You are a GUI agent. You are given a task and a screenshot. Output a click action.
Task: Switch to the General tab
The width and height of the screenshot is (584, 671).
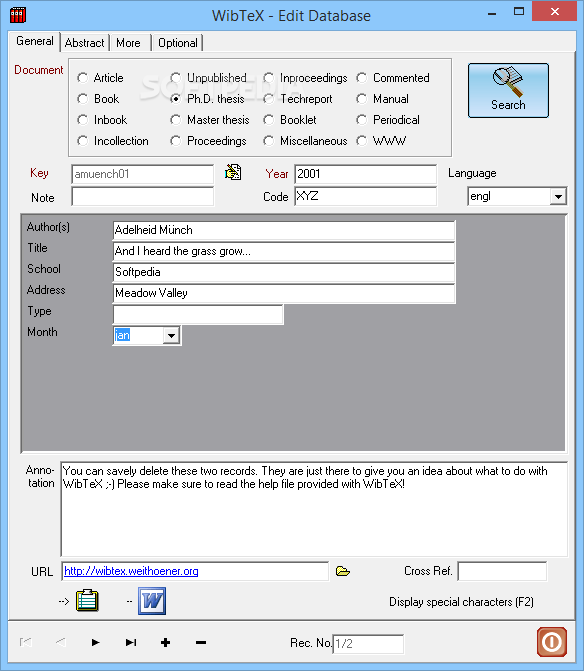[35, 42]
